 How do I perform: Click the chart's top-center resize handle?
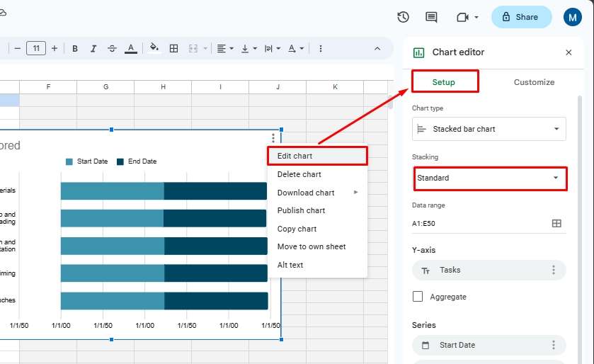111,130
